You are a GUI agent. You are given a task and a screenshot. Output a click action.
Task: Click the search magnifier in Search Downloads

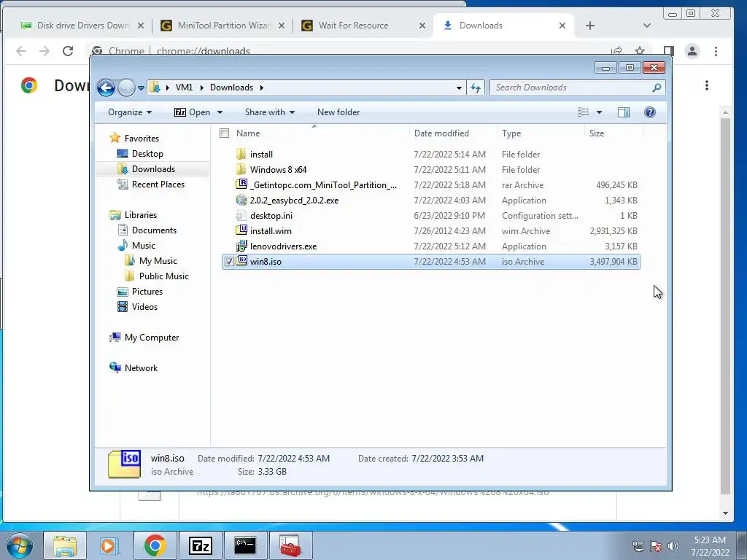pyautogui.click(x=657, y=87)
